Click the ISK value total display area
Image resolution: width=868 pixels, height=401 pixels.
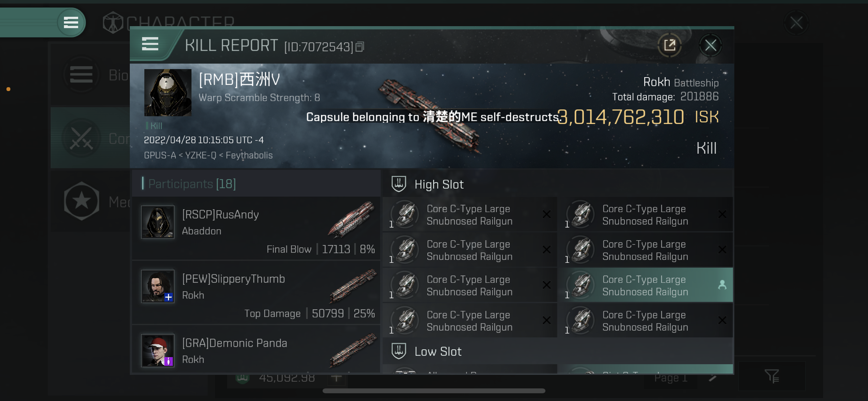tap(637, 116)
